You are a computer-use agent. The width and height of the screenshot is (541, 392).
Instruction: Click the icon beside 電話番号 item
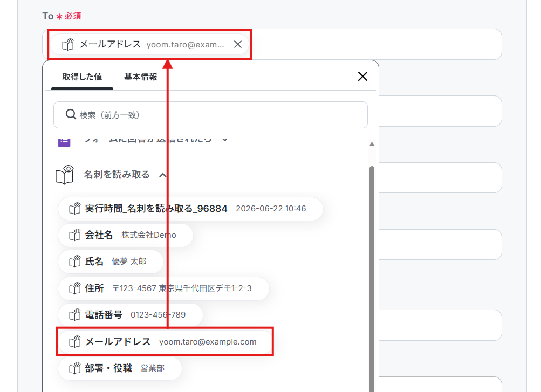(75, 315)
